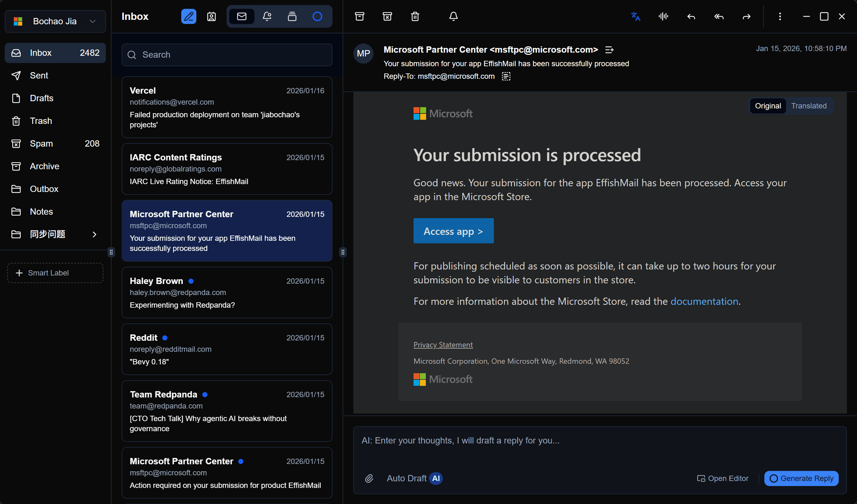Archive the open Microsoft Partner Center email
This screenshot has height=504, width=857.
pyautogui.click(x=359, y=16)
